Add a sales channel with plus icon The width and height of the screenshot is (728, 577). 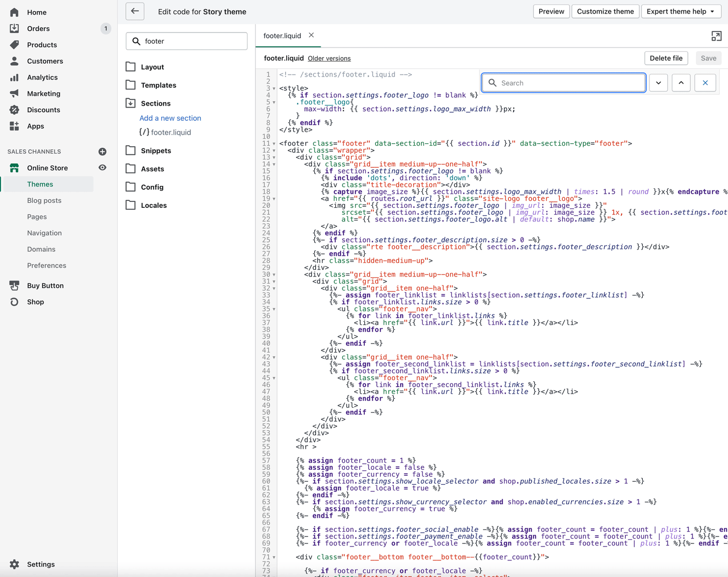tap(102, 151)
